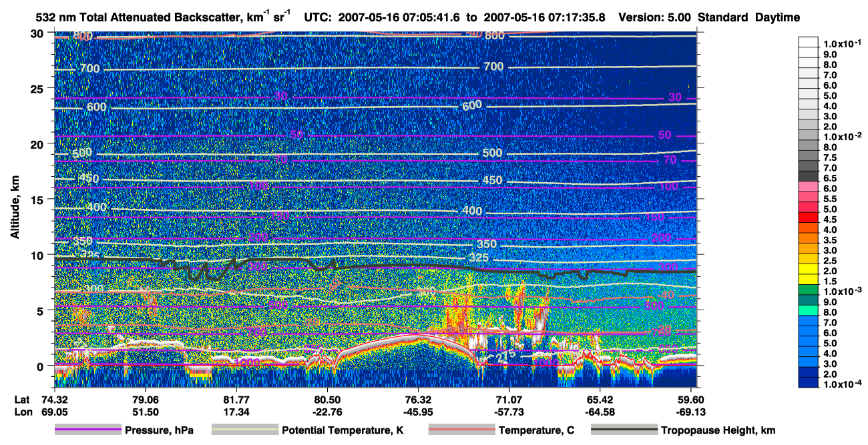Click the 'Temperature, C' legend text
This screenshot has width=868, height=445.
[x=536, y=431]
